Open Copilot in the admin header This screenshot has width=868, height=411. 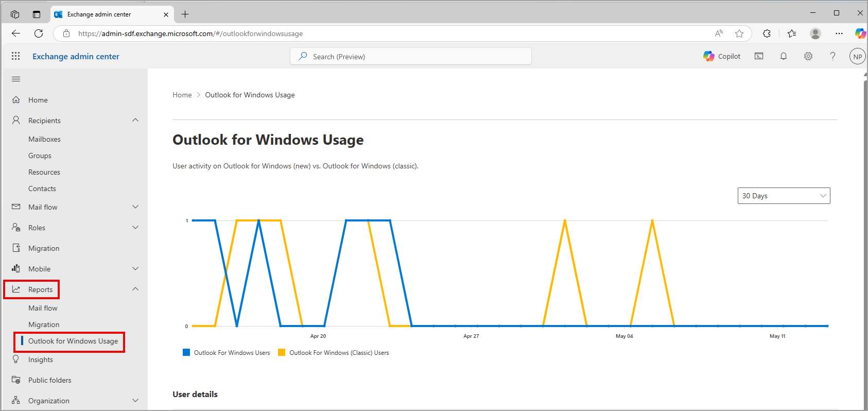click(x=722, y=56)
